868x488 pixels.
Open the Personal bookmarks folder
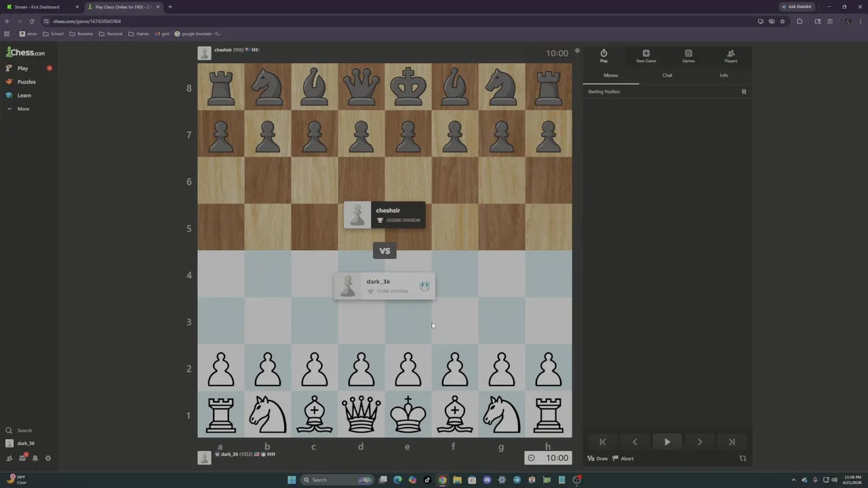click(111, 34)
